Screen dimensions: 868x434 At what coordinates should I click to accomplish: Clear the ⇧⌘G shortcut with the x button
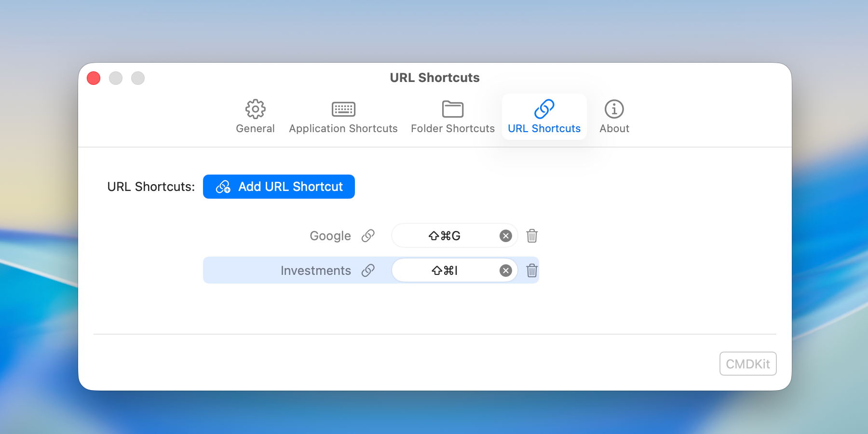tap(505, 236)
